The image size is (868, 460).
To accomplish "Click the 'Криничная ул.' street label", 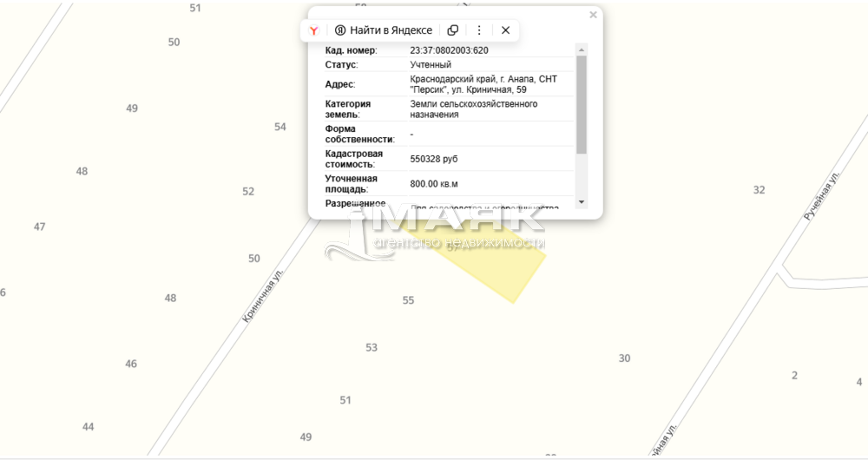I will click(x=263, y=296).
